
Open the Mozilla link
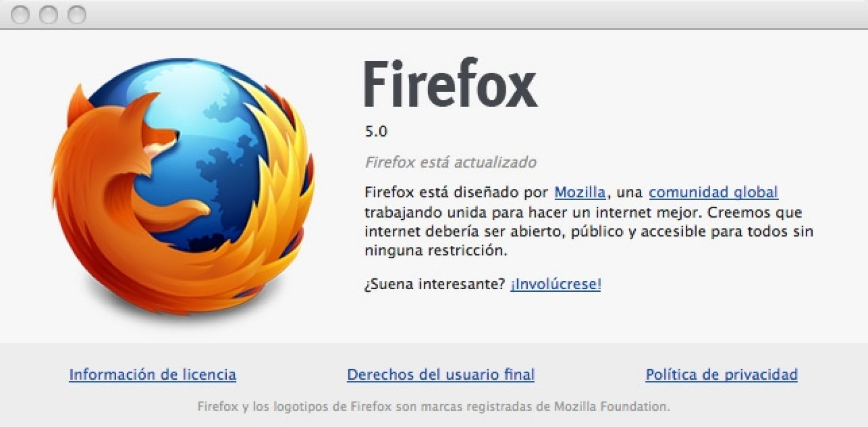coord(580,192)
